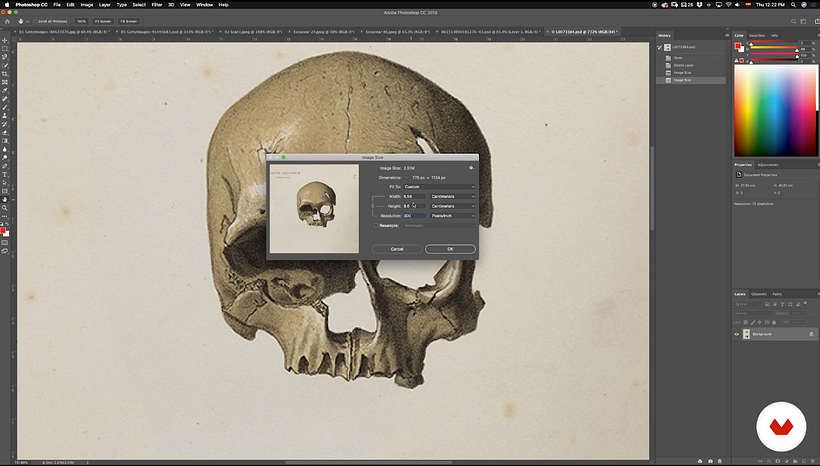The height and width of the screenshot is (466, 820).
Task: Select the Path Selection tool
Action: 5,183
